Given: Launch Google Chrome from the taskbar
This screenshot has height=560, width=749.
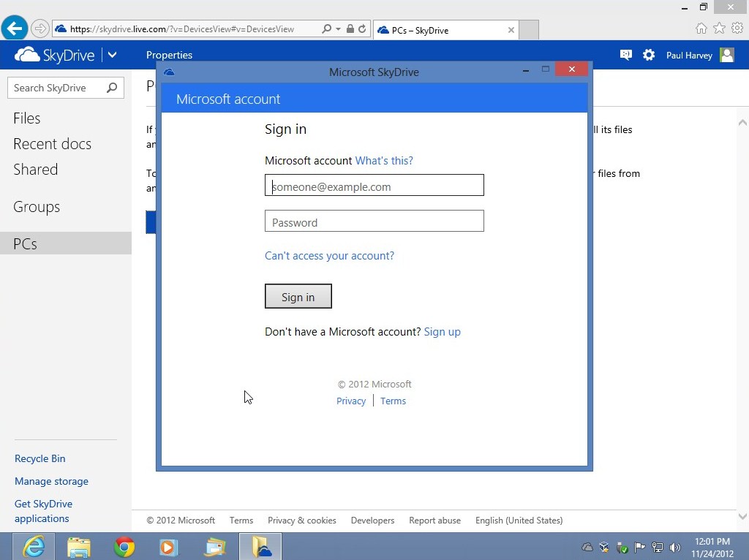Looking at the screenshot, I should [124, 547].
